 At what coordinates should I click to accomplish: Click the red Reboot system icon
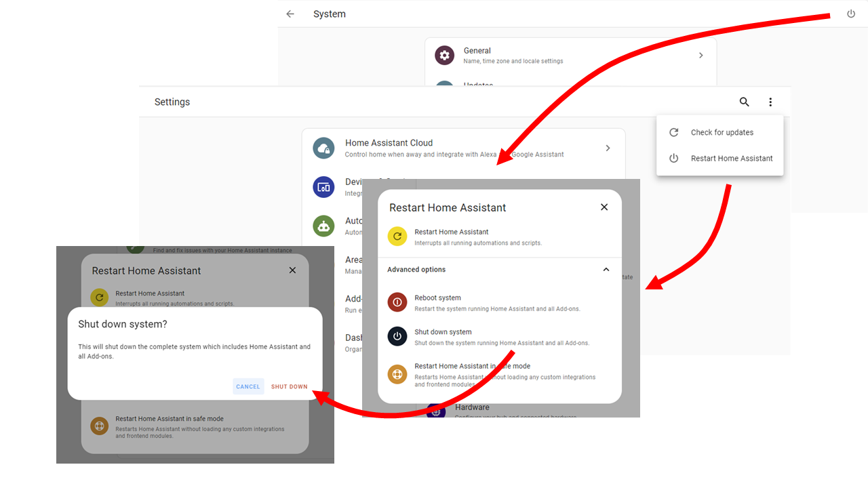(x=397, y=302)
